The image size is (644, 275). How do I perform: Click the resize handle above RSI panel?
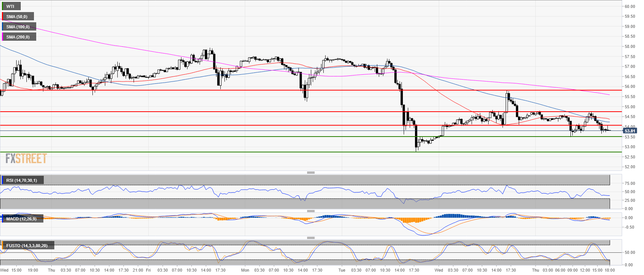310,172
